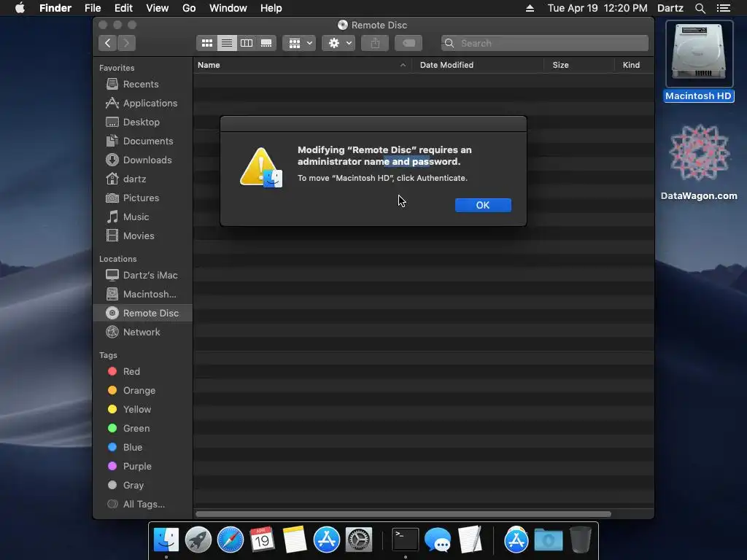This screenshot has width=747, height=560.
Task: Select Dartz's iMac under Locations
Action: coord(143,275)
